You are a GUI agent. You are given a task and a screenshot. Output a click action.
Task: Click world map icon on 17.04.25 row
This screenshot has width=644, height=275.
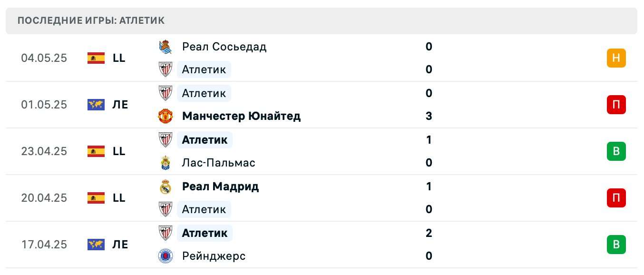[96, 245]
